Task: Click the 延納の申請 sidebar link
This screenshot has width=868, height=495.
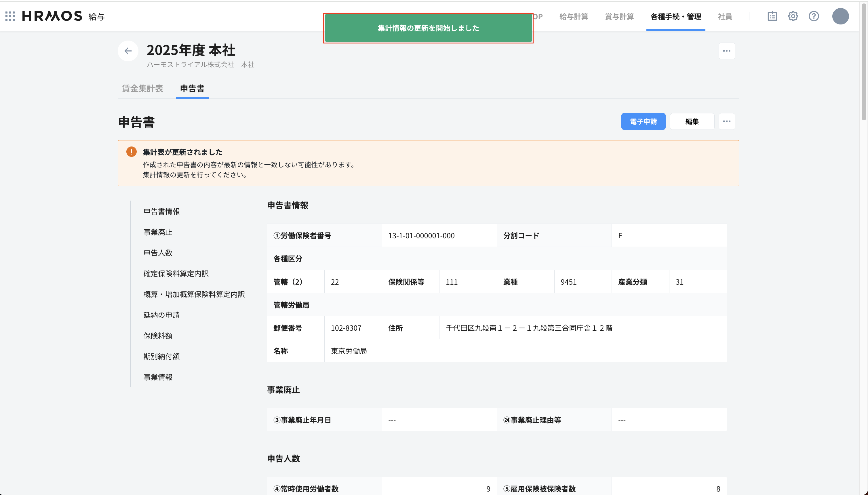Action: [x=162, y=315]
